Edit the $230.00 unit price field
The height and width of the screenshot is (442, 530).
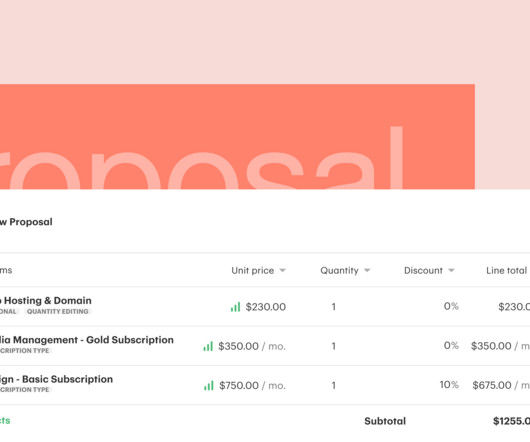266,307
